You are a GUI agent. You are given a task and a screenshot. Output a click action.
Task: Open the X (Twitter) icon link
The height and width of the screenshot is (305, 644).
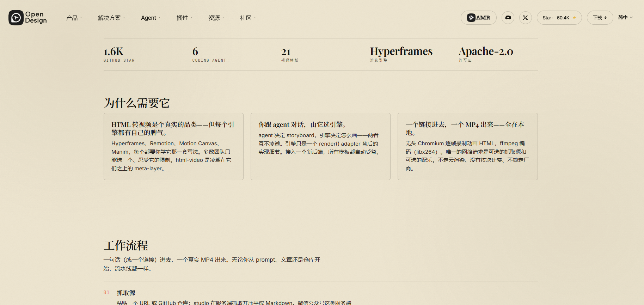(x=525, y=18)
